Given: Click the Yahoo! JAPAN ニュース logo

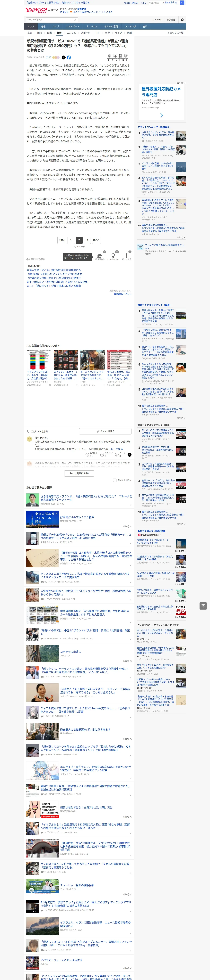Looking at the screenshot, I should pos(42,10).
